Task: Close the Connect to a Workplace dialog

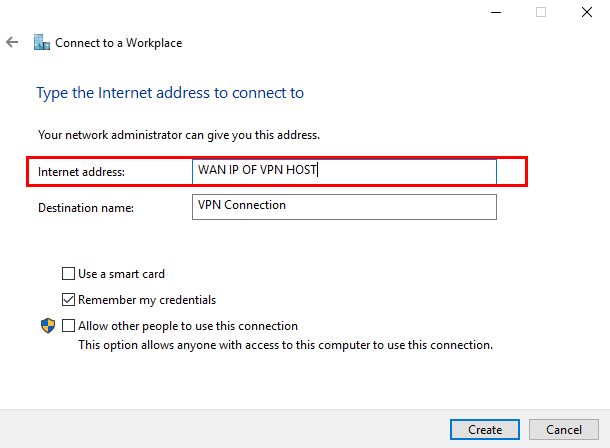Action: 586,12
